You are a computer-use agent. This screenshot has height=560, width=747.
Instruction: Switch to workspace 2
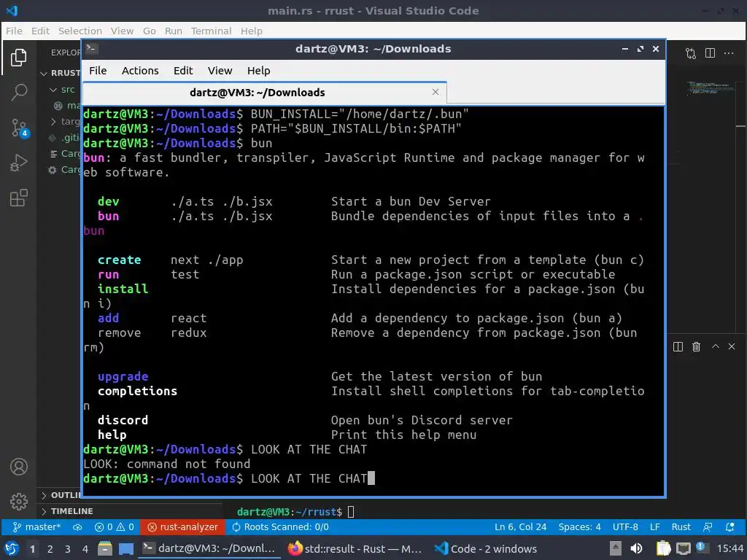click(50, 548)
